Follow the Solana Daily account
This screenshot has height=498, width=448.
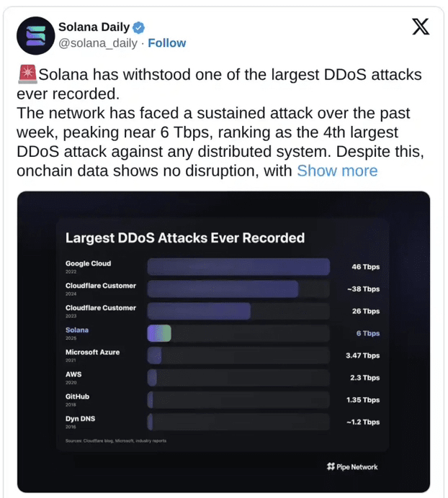pos(167,43)
